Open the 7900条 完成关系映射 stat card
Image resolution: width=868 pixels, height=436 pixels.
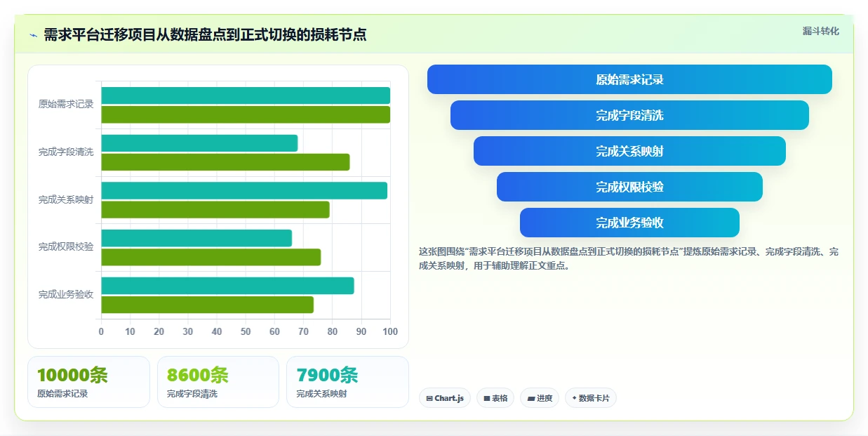(347, 382)
